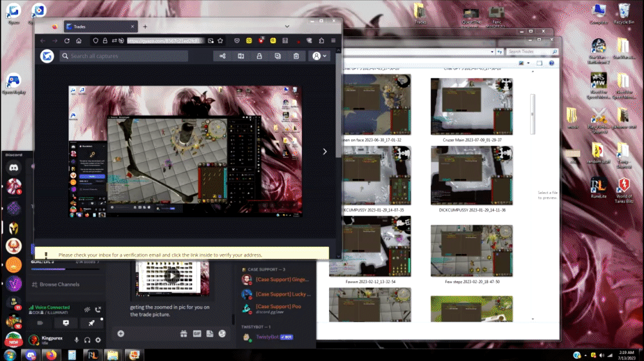Click the Windows Start orb
This screenshot has width=644, height=361.
click(x=10, y=355)
